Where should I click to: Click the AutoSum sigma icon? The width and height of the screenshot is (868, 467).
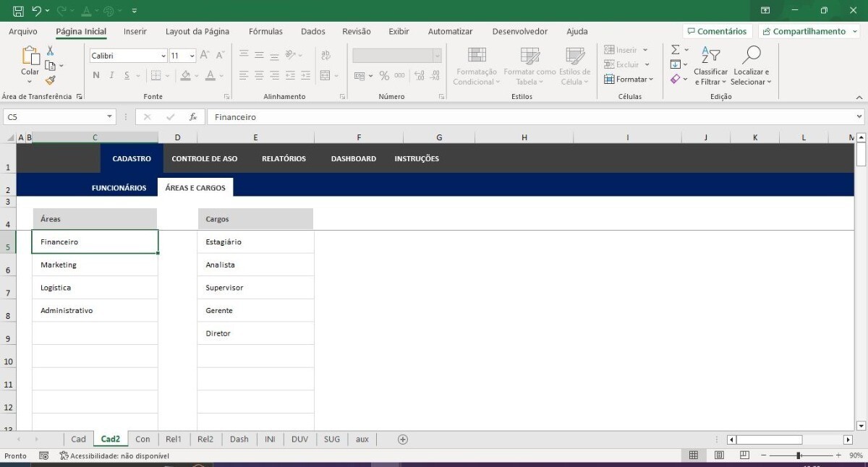675,50
